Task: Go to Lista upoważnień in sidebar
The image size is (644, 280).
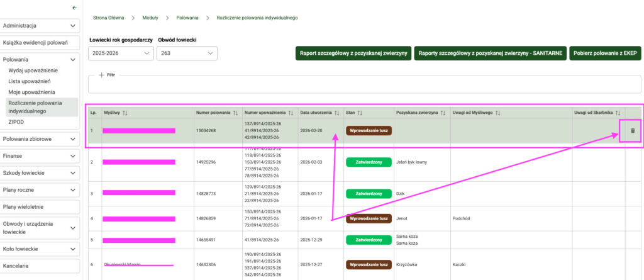Action: click(x=30, y=81)
